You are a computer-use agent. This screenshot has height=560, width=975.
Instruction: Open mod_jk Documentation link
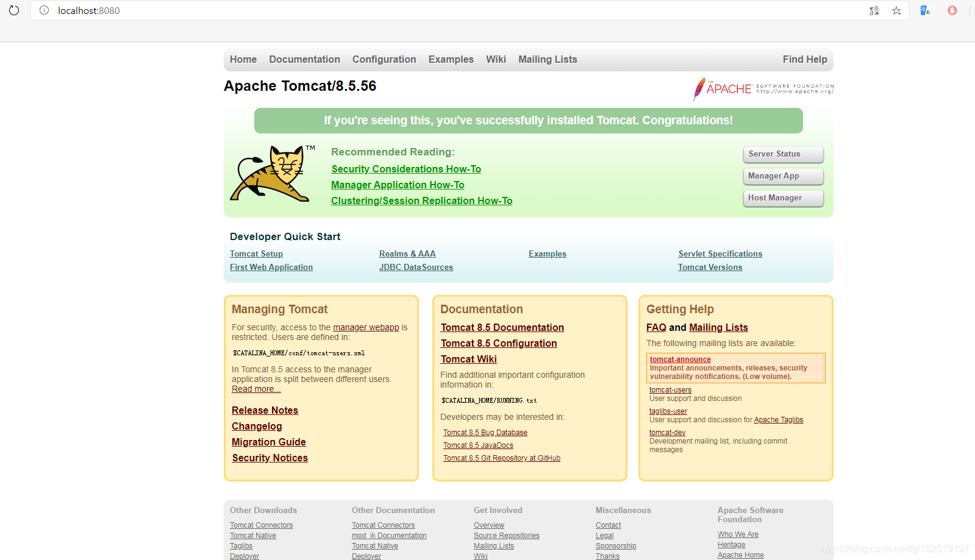(x=389, y=536)
